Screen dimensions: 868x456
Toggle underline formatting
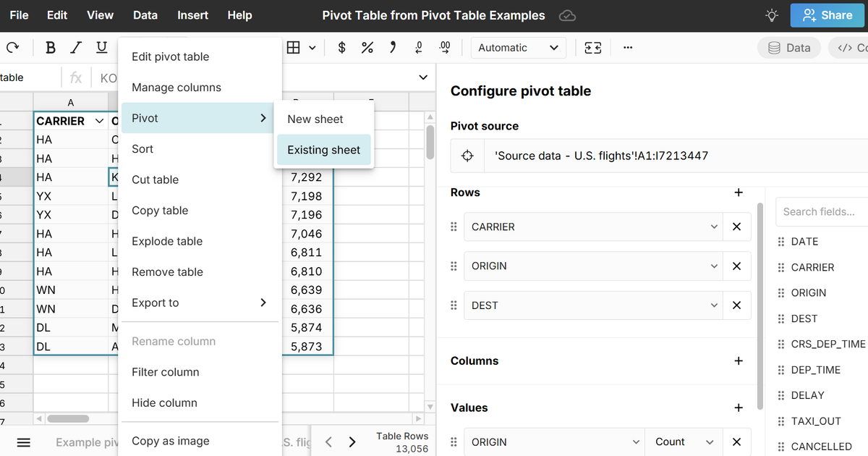click(102, 48)
